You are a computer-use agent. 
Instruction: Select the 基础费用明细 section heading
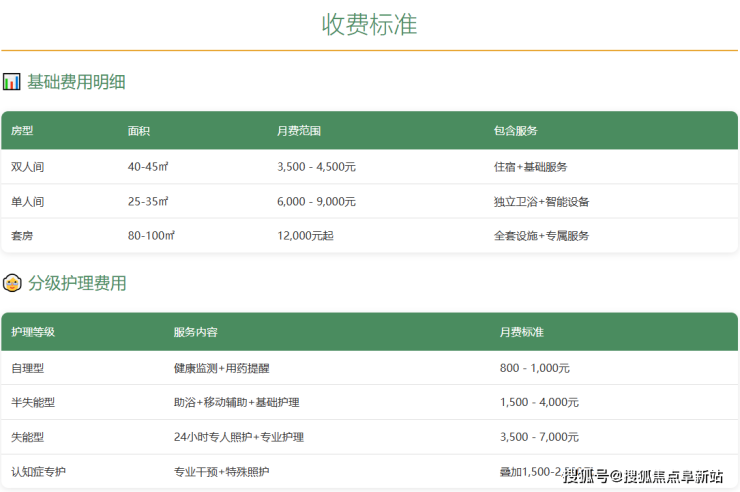pyautogui.click(x=76, y=82)
